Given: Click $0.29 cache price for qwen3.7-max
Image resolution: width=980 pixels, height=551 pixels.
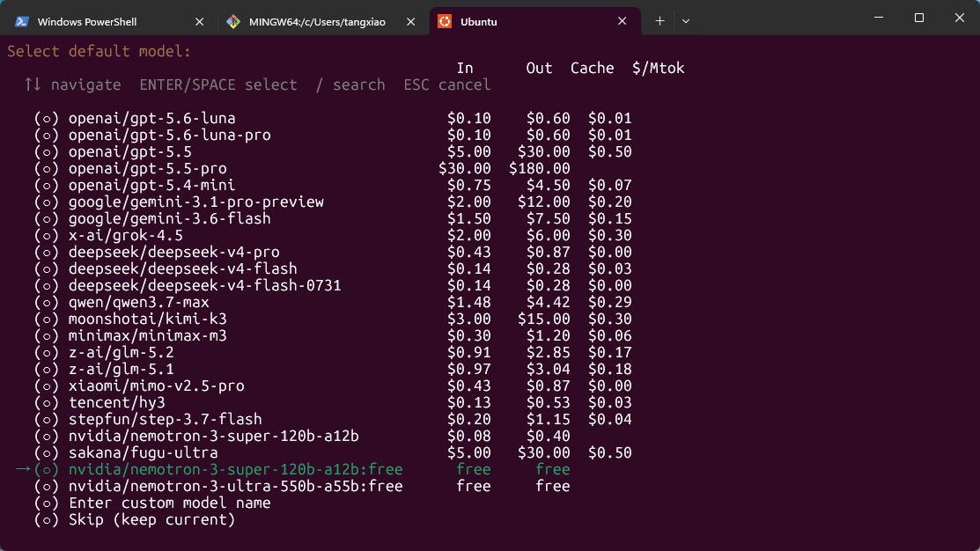Looking at the screenshot, I should 610,303.
